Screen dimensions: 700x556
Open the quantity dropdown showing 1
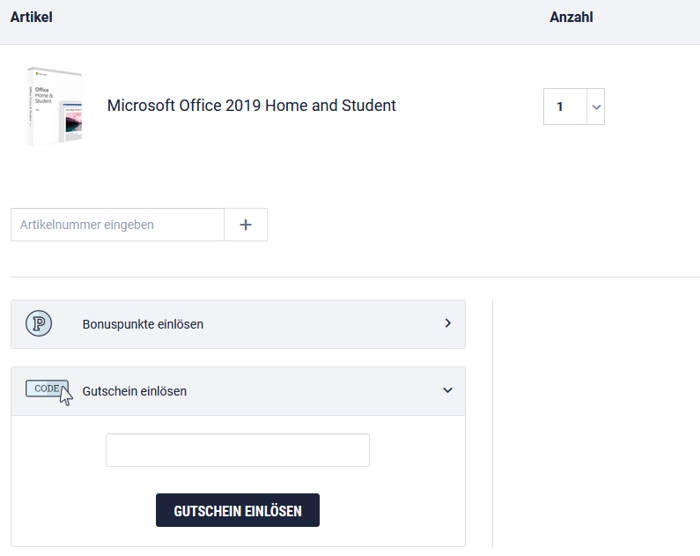574,106
